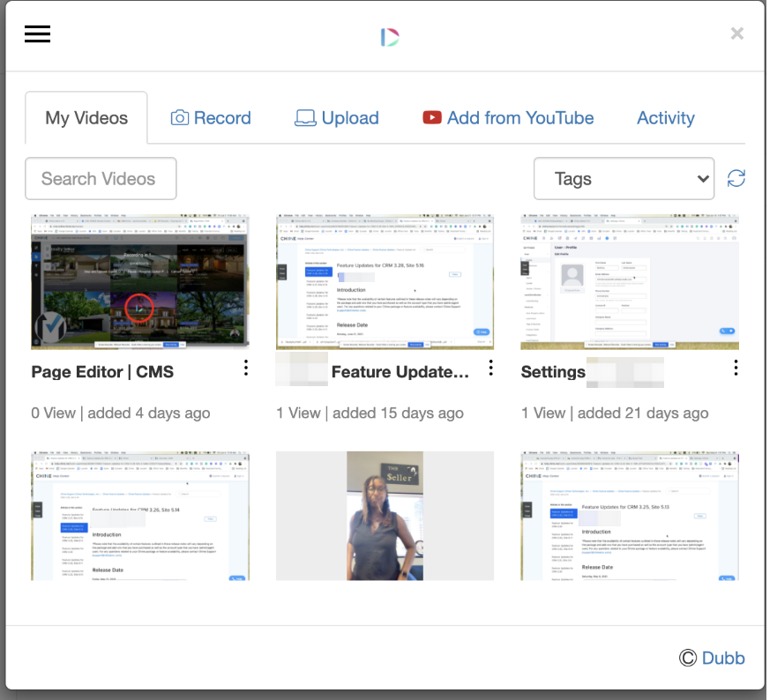Select the My Videos tab
The image size is (777, 700).
[86, 117]
